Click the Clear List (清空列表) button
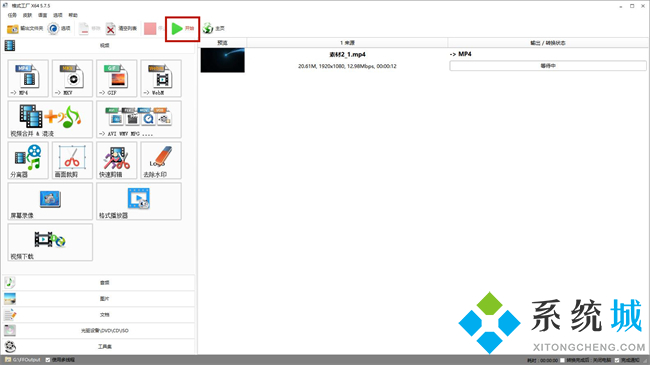 pyautogui.click(x=121, y=28)
